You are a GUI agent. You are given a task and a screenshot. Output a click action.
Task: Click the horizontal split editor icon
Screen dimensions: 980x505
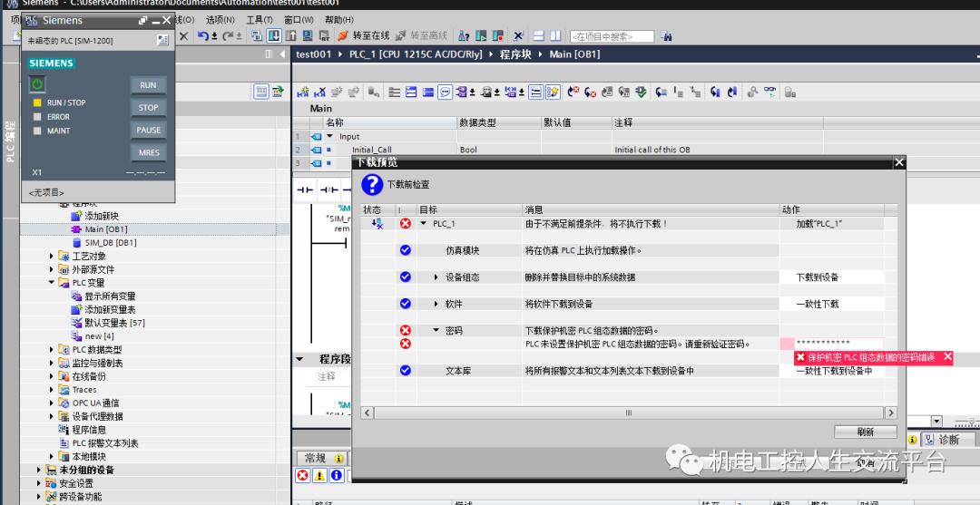[539, 36]
